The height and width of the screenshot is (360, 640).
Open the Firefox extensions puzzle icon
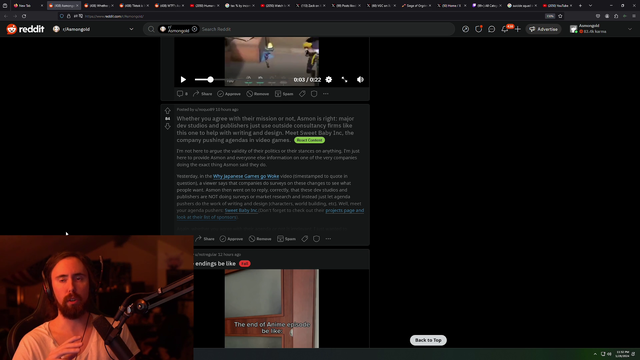pyautogui.click(x=616, y=16)
